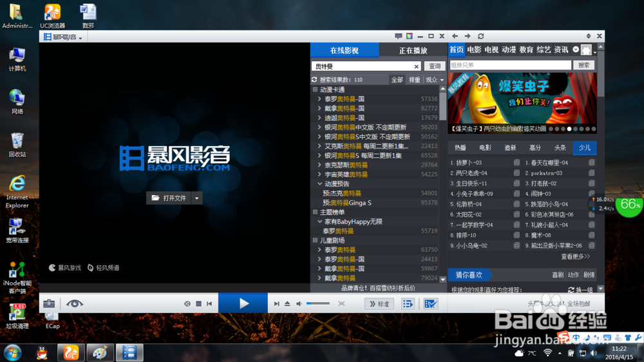Select the 高分 ranking tab
The width and height of the screenshot is (644, 362).
point(535,148)
